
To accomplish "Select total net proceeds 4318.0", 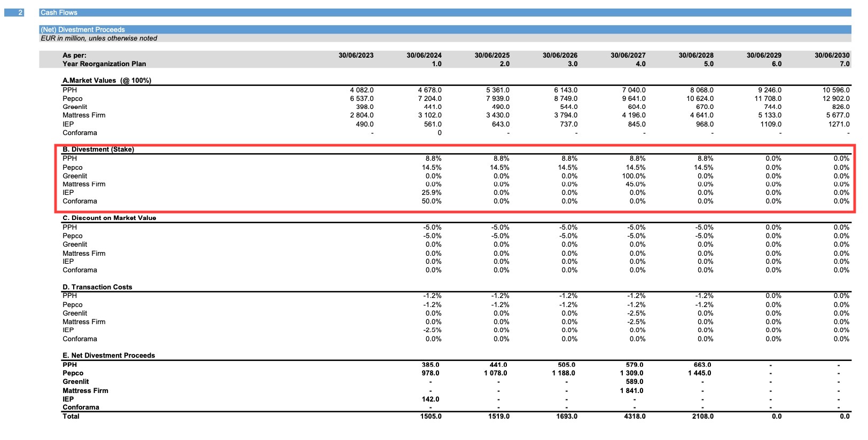I will coord(635,417).
